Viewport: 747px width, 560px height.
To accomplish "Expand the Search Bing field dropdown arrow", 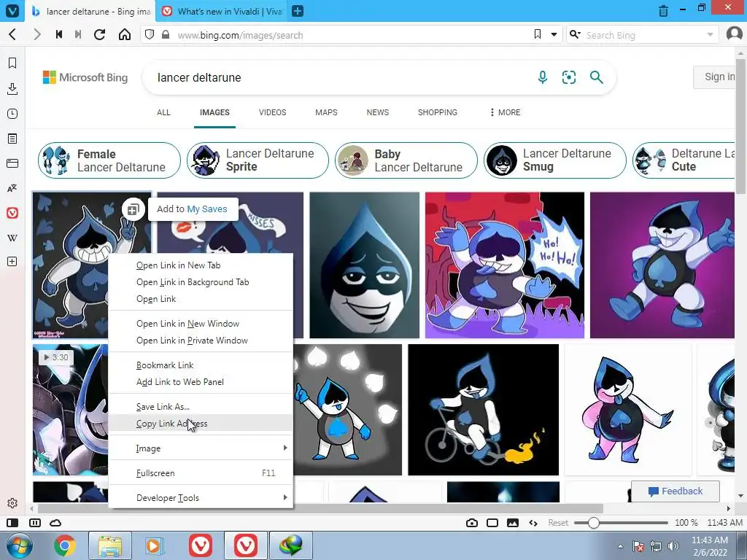I will (x=710, y=35).
